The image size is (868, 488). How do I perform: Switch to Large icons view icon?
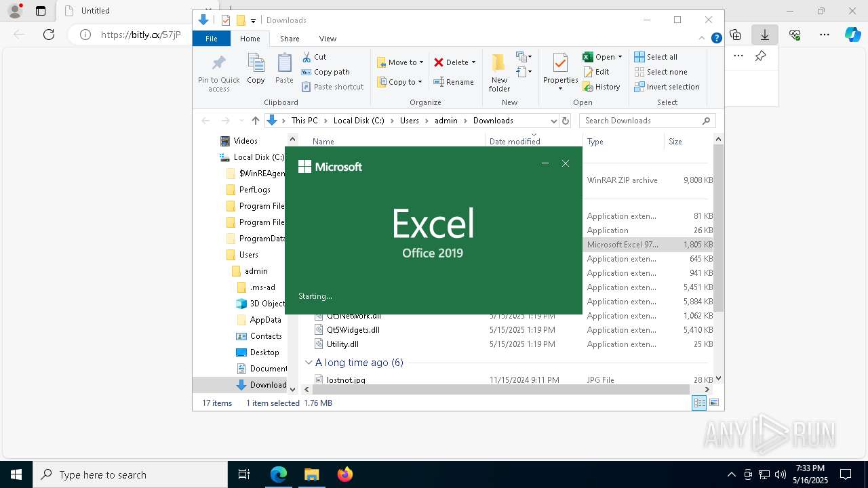(713, 403)
